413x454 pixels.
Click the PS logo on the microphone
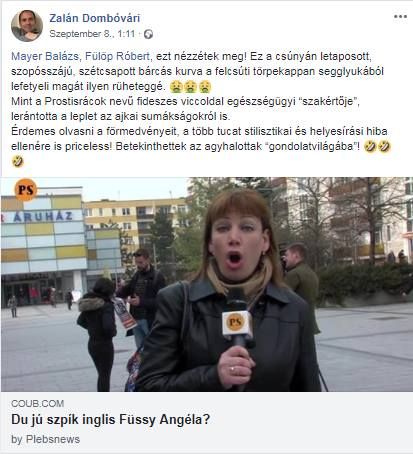coord(236,323)
